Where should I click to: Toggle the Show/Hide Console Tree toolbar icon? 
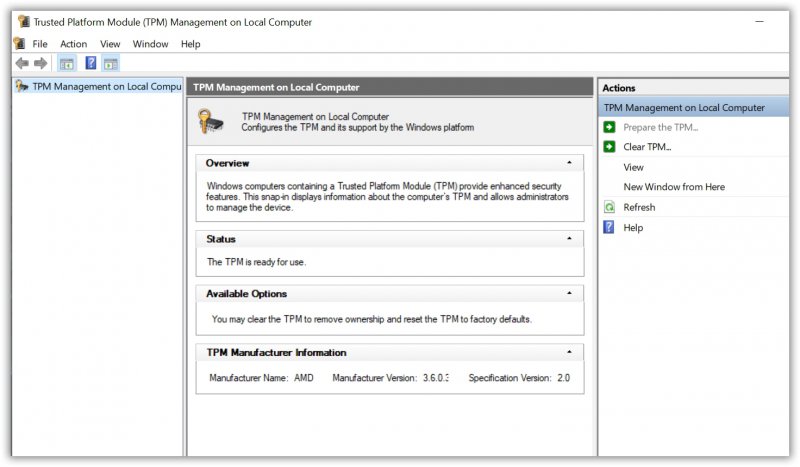tap(67, 63)
